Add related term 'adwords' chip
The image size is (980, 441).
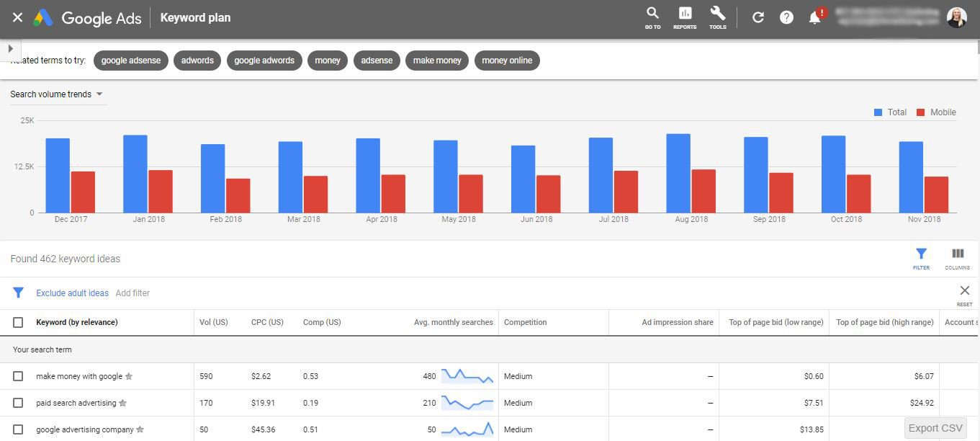coord(197,61)
